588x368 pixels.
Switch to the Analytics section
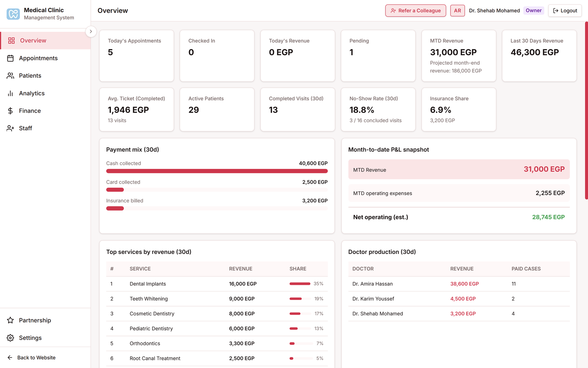[x=46, y=93]
